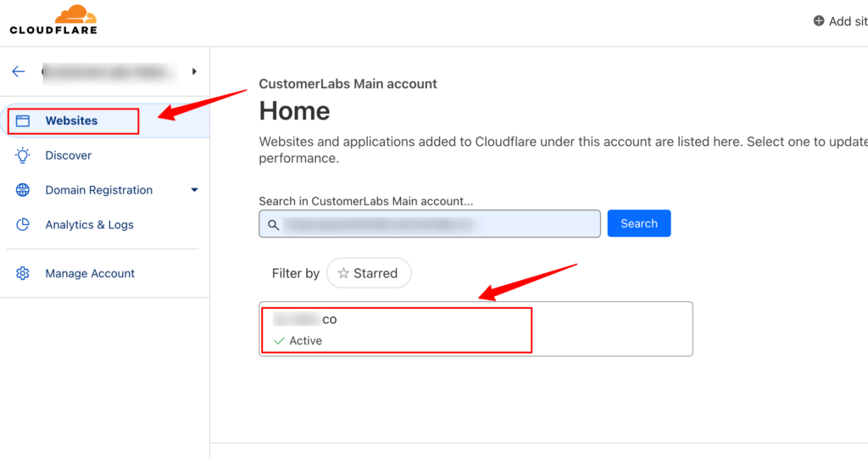Click the Analytics & Logs pie chart icon
Screen dimensions: 868x459
[23, 225]
